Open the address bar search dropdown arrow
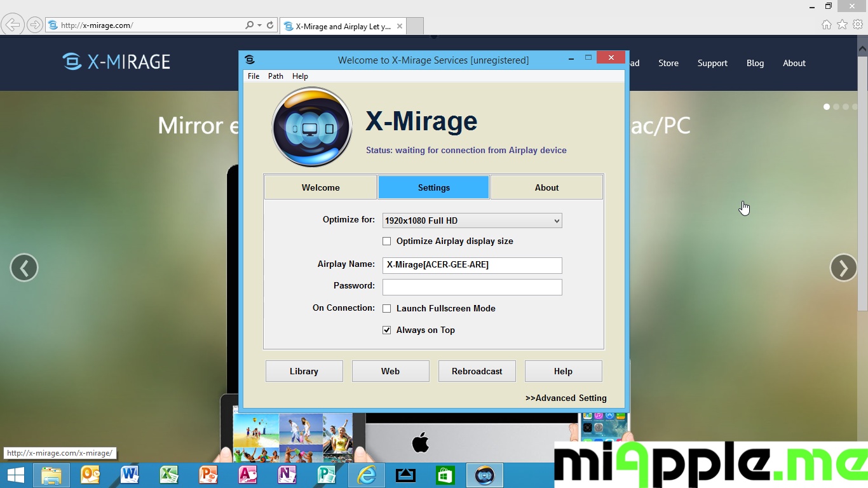The height and width of the screenshot is (488, 868). (x=259, y=25)
